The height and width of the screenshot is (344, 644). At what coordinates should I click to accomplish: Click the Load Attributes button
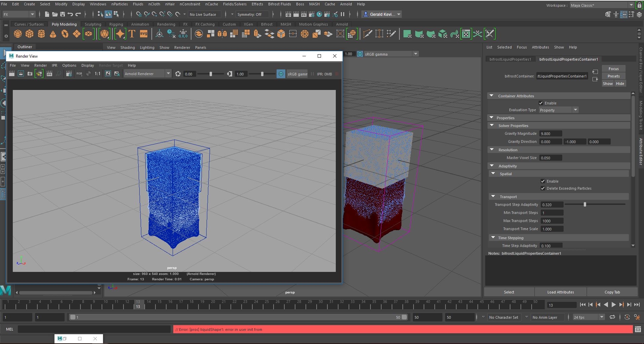pos(560,292)
